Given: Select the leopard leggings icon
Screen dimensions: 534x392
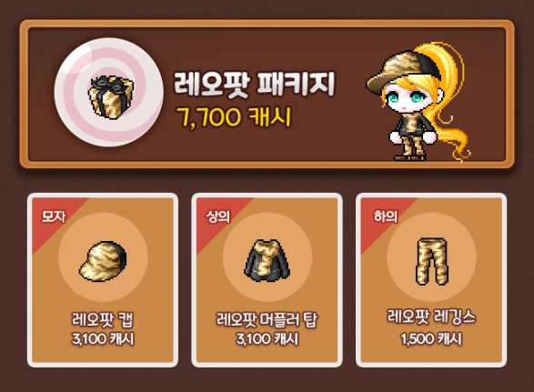Looking at the screenshot, I should tap(431, 261).
